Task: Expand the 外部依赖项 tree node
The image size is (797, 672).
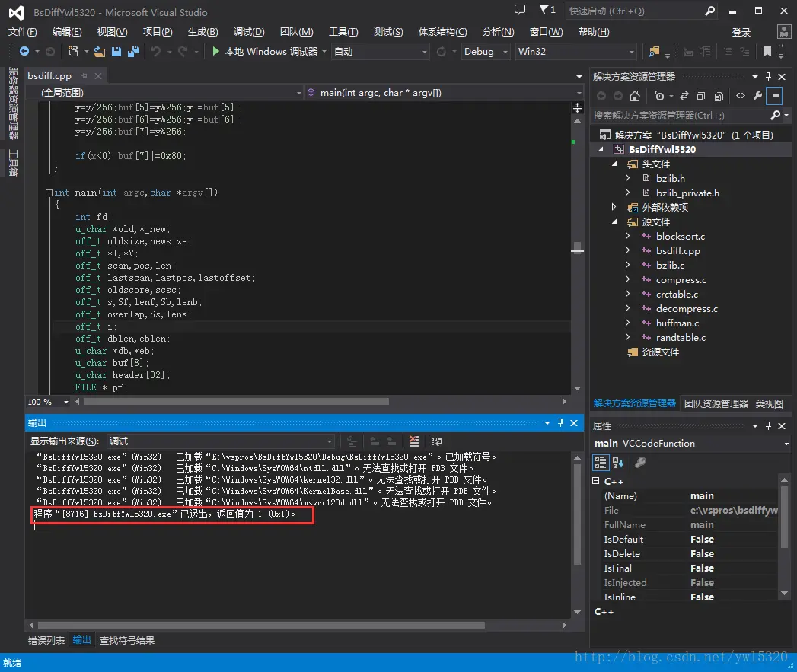Action: click(x=614, y=208)
